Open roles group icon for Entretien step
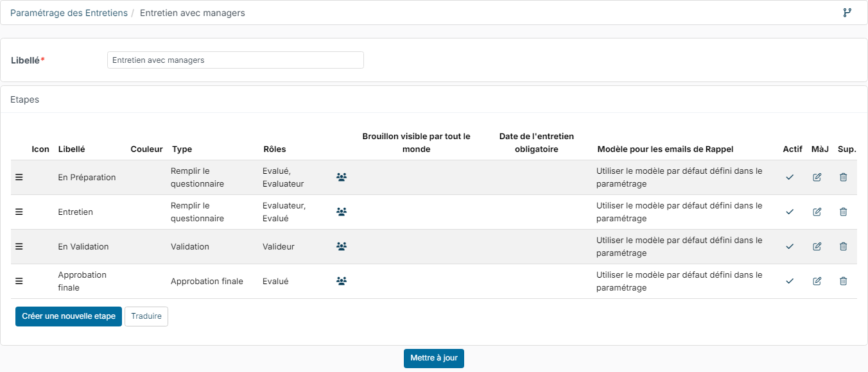Viewport: 868px width, 372px height. [342, 212]
